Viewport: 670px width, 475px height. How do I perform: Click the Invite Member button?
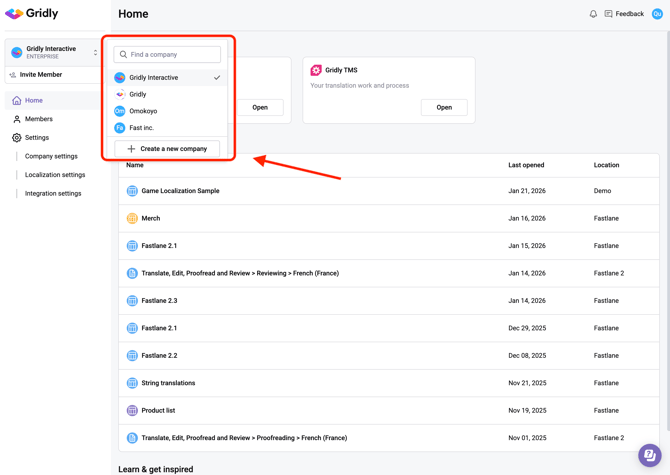click(x=41, y=75)
